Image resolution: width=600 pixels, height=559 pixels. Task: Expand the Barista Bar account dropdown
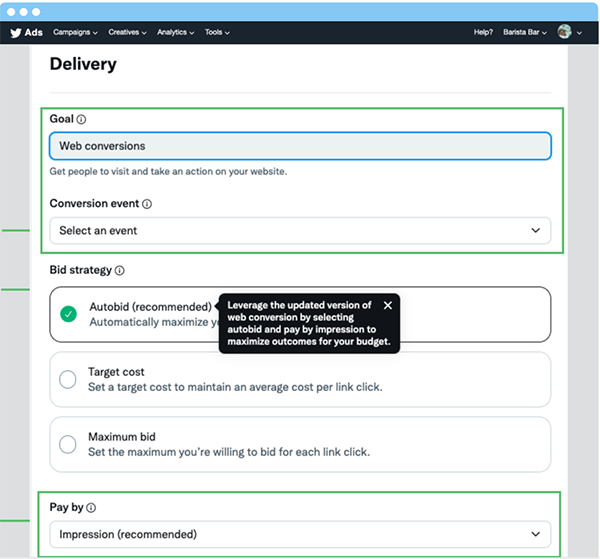click(x=525, y=32)
